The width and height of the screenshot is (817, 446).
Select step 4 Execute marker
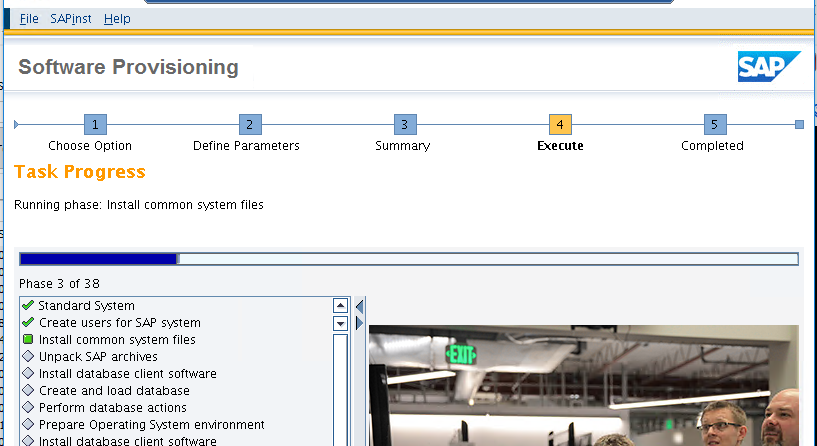[x=560, y=125]
